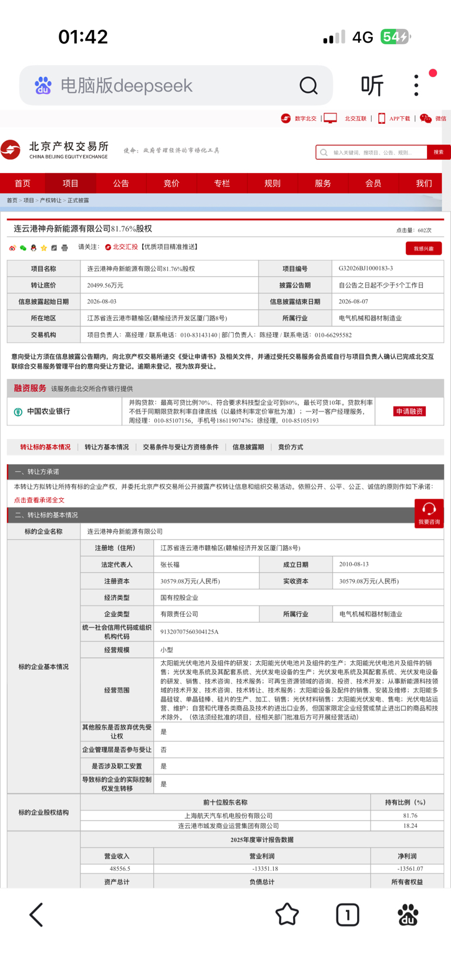This screenshot has width=451, height=980.
Task: Share to QQ penguin icon
Action: point(33,248)
